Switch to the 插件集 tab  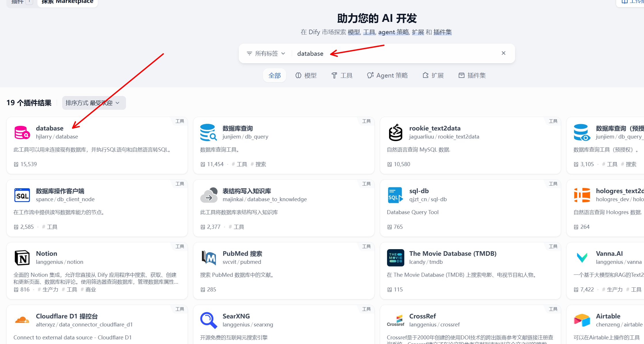tap(472, 76)
